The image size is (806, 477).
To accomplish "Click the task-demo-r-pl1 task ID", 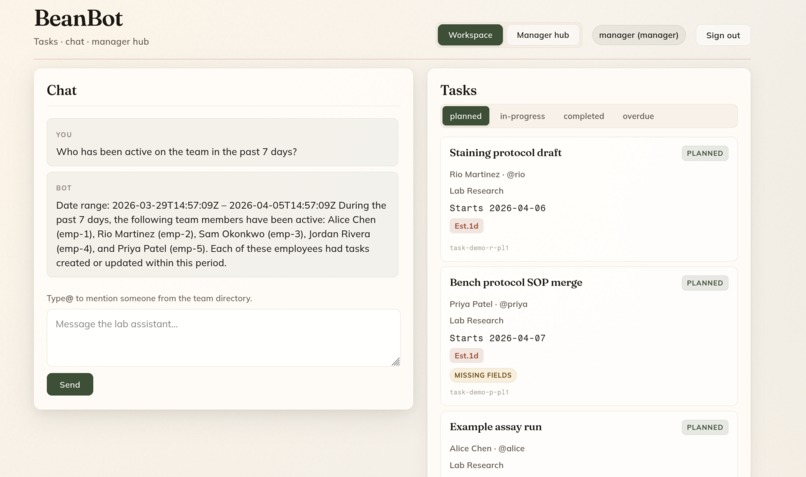I will [479, 248].
